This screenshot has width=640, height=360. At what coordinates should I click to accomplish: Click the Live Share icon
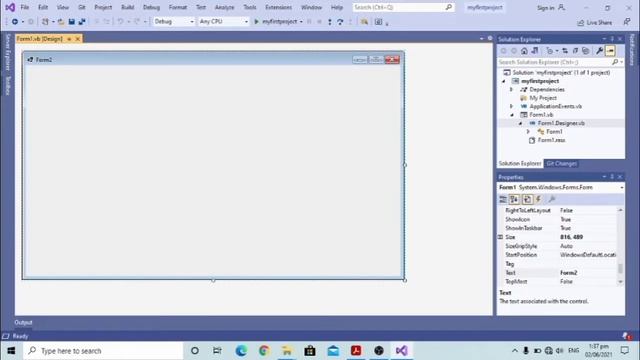[580, 23]
